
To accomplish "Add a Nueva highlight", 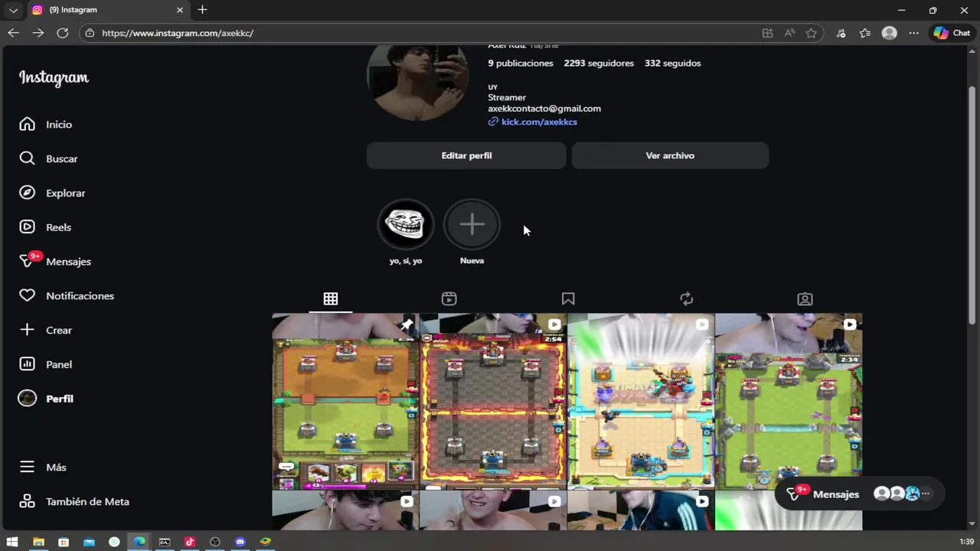I will click(x=472, y=224).
